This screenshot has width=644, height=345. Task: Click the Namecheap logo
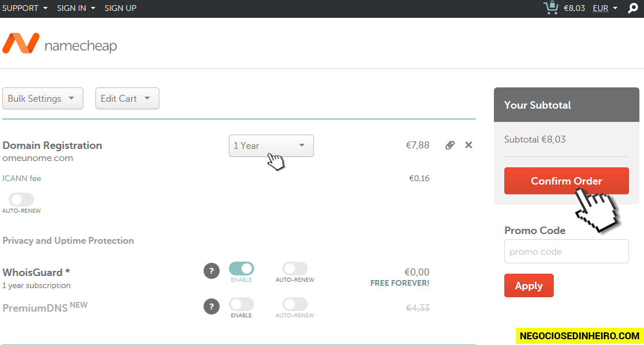(60, 44)
